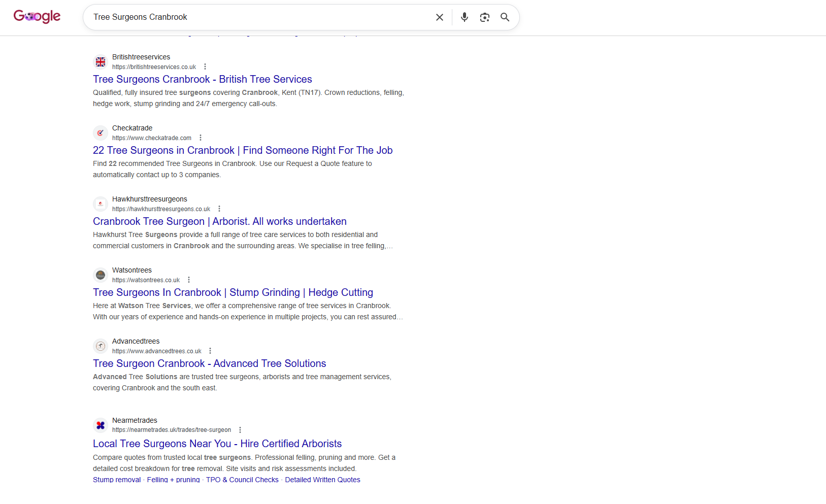
Task: Click the snippet starting 'Qualified, fully insured tree surgeons'
Action: 248,98
